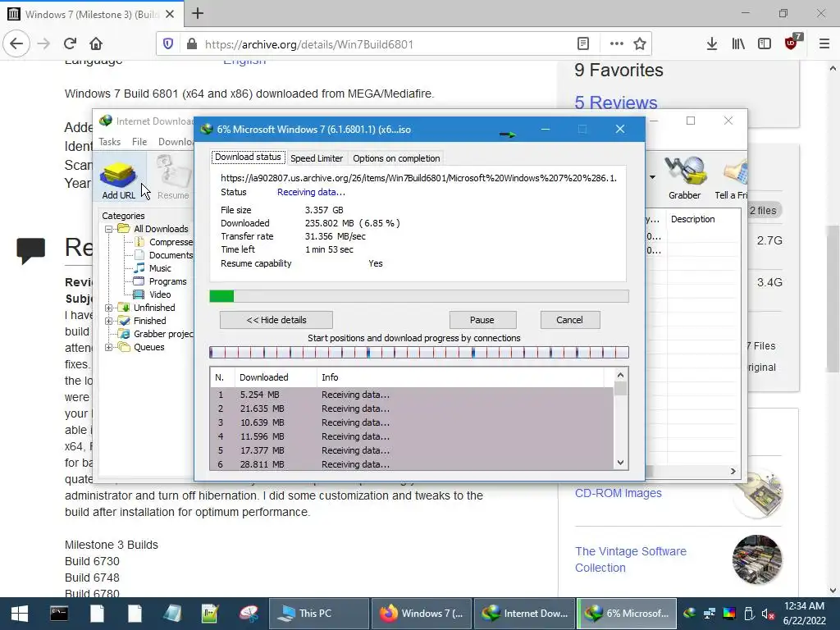Open the Grabber tool in IDM toolbar
Image resolution: width=840 pixels, height=630 pixels.
[684, 180]
